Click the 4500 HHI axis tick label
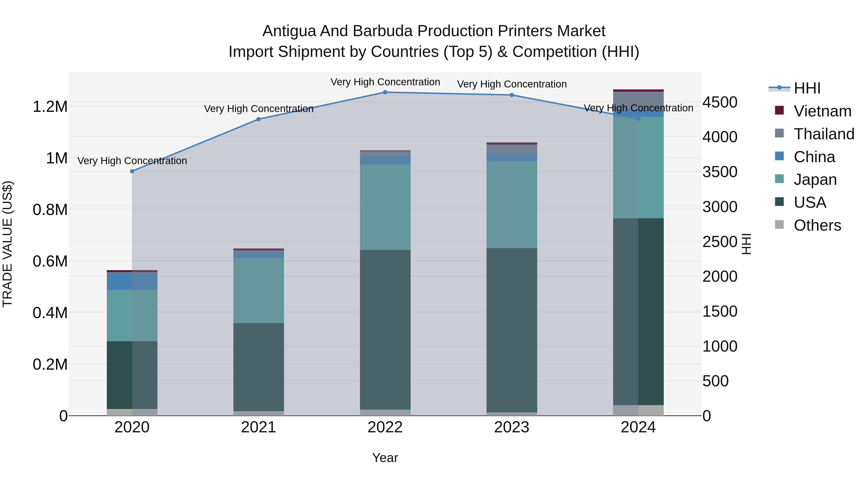Screen dimensions: 868x488 pos(720,102)
